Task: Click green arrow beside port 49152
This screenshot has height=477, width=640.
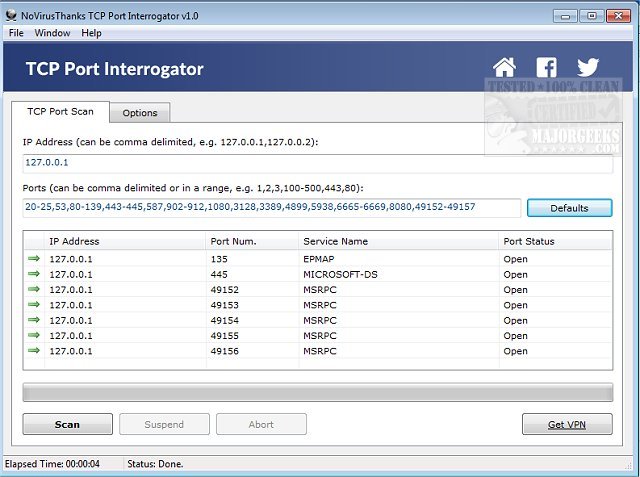Action: click(x=35, y=290)
